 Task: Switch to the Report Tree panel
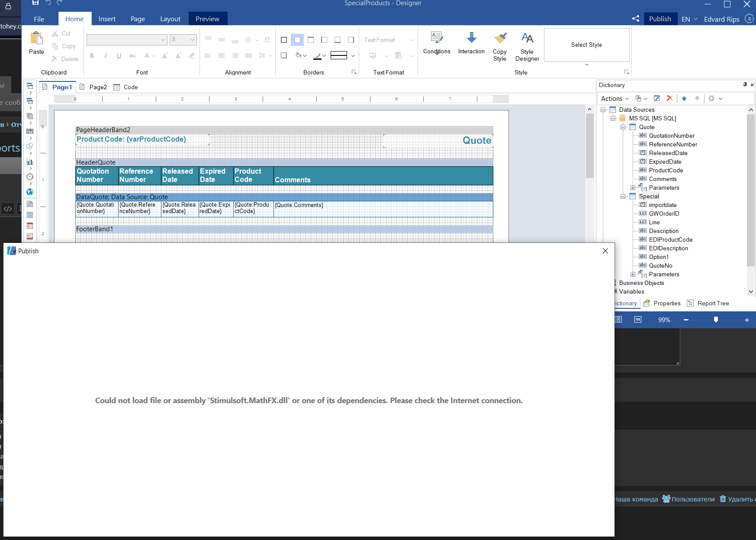pyautogui.click(x=708, y=303)
